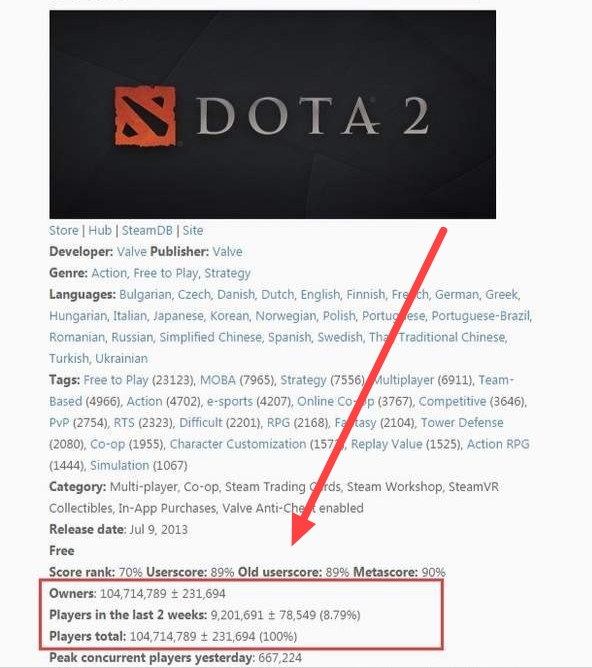The height and width of the screenshot is (668, 592).
Task: Choose the Bulgarian language link
Action: (145, 294)
